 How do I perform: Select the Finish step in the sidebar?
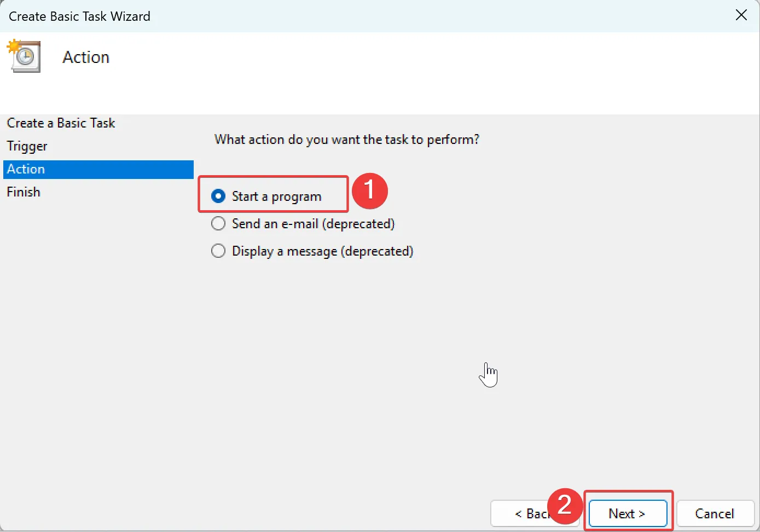24,192
